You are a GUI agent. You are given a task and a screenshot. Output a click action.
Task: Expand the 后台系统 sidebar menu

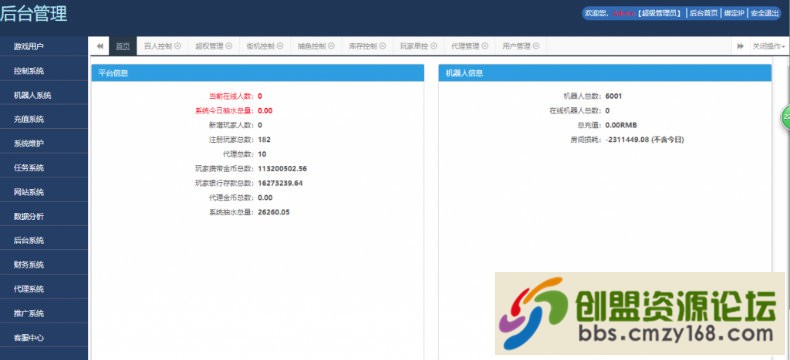tap(44, 241)
